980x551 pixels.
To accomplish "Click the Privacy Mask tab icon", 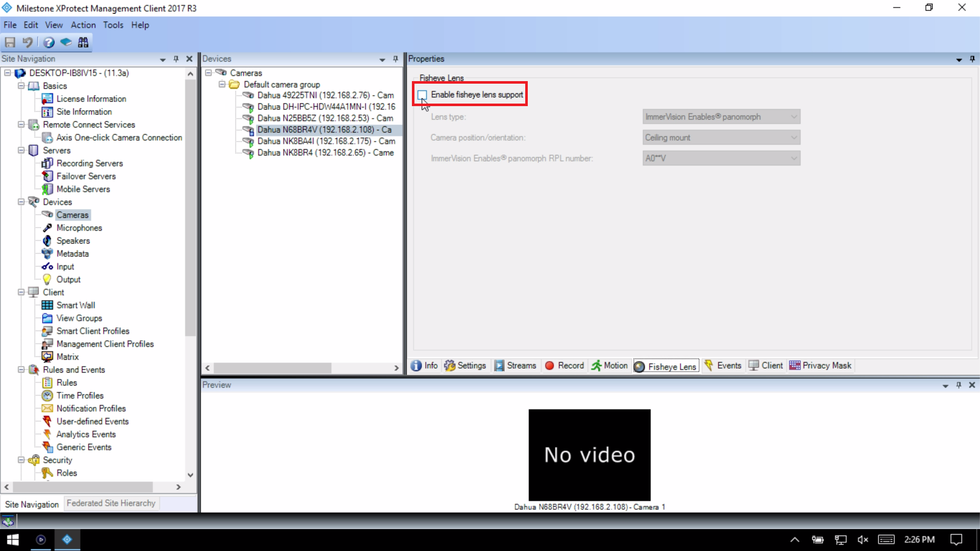I will point(794,365).
